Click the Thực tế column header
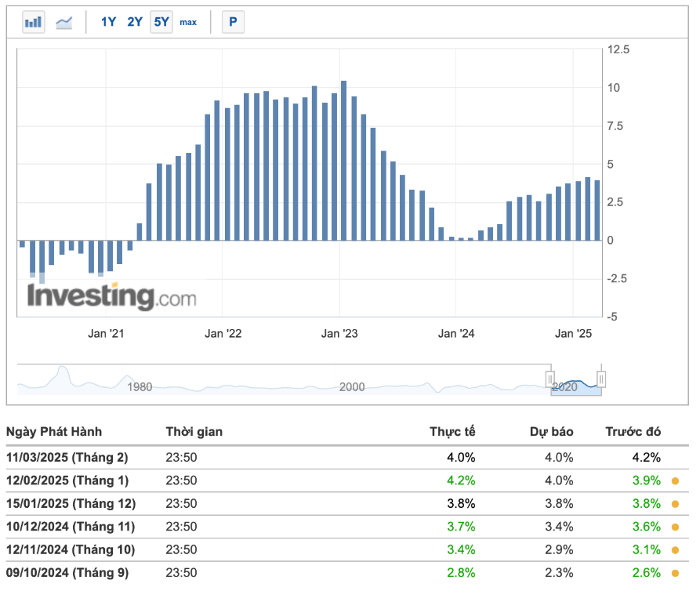The width and height of the screenshot is (700, 598). (x=452, y=432)
